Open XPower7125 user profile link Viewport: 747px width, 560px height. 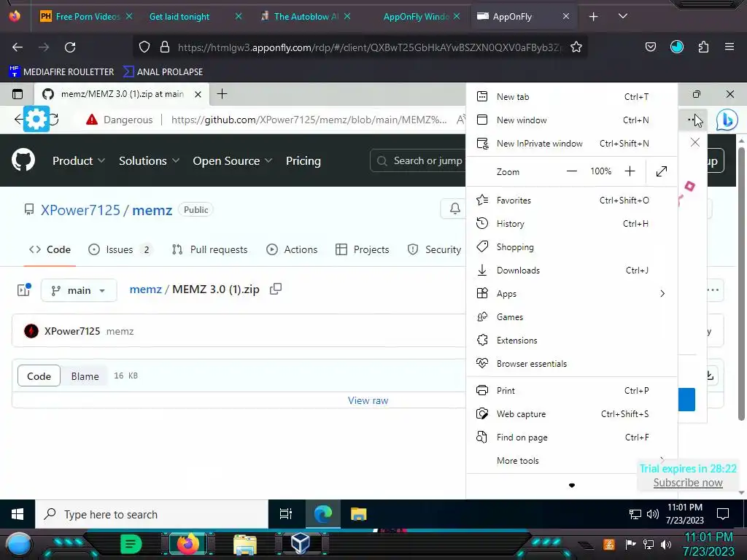point(80,210)
